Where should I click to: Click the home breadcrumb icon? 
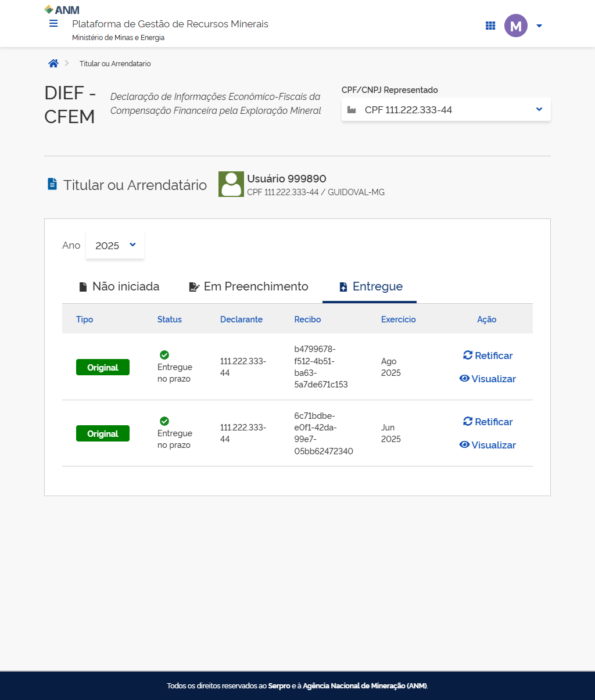pyautogui.click(x=53, y=63)
